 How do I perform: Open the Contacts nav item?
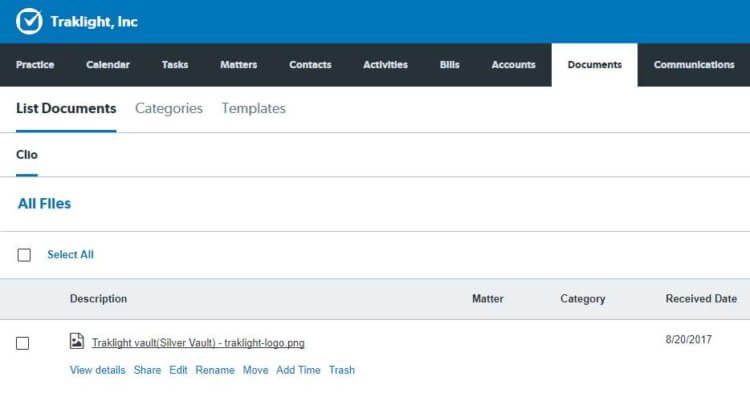point(310,65)
